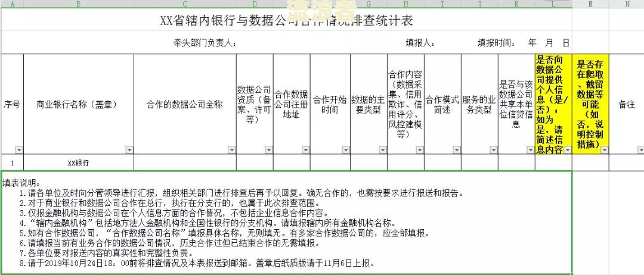Click instruction line 1 about 分管领导进行汇报
644x275 pixels.
pos(241,193)
